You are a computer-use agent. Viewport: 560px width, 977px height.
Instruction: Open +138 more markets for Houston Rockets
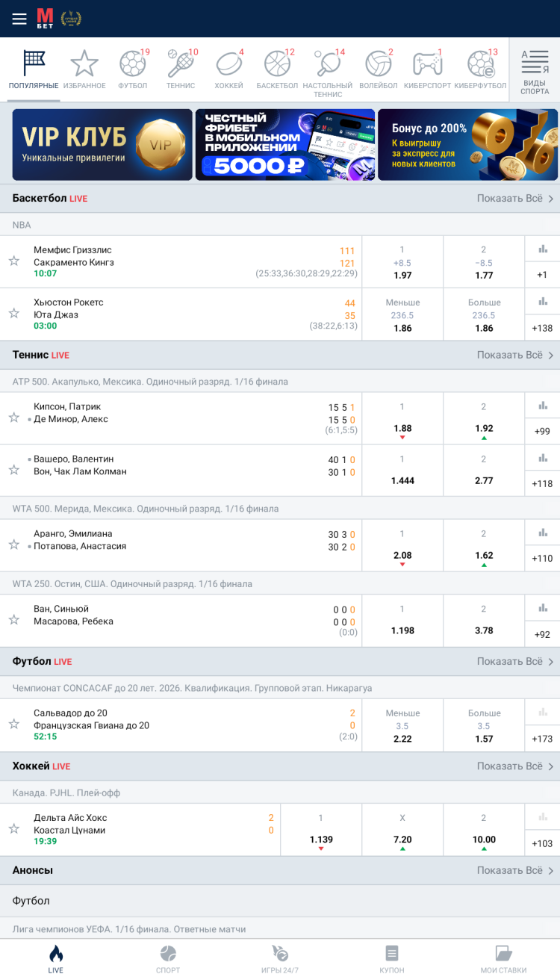(x=542, y=328)
